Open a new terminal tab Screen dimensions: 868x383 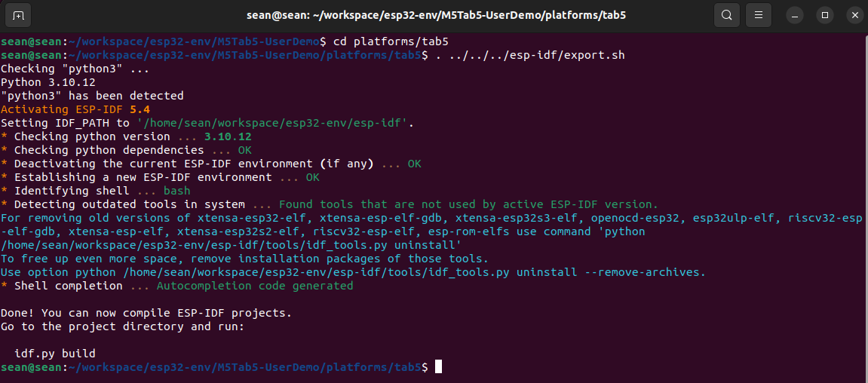point(18,15)
